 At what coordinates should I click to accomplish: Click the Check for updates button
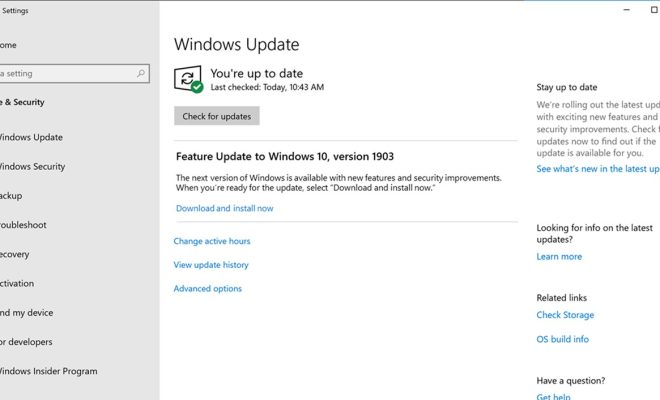point(217,116)
